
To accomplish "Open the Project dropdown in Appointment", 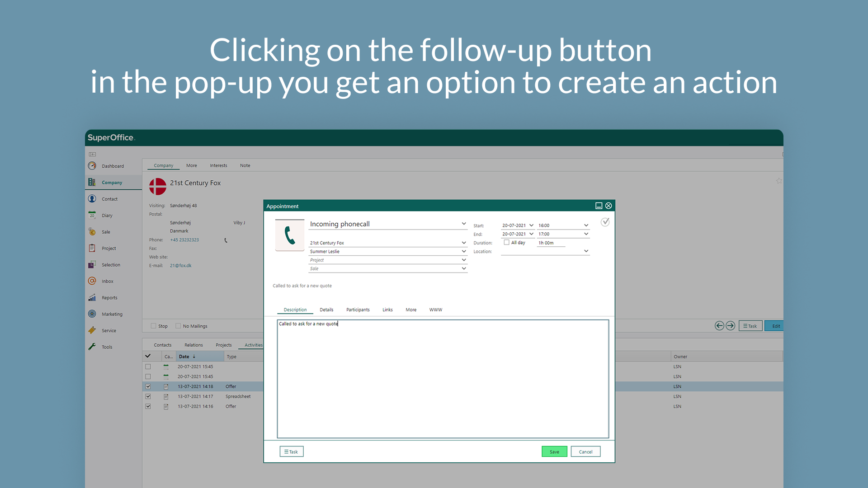I will pyautogui.click(x=463, y=260).
